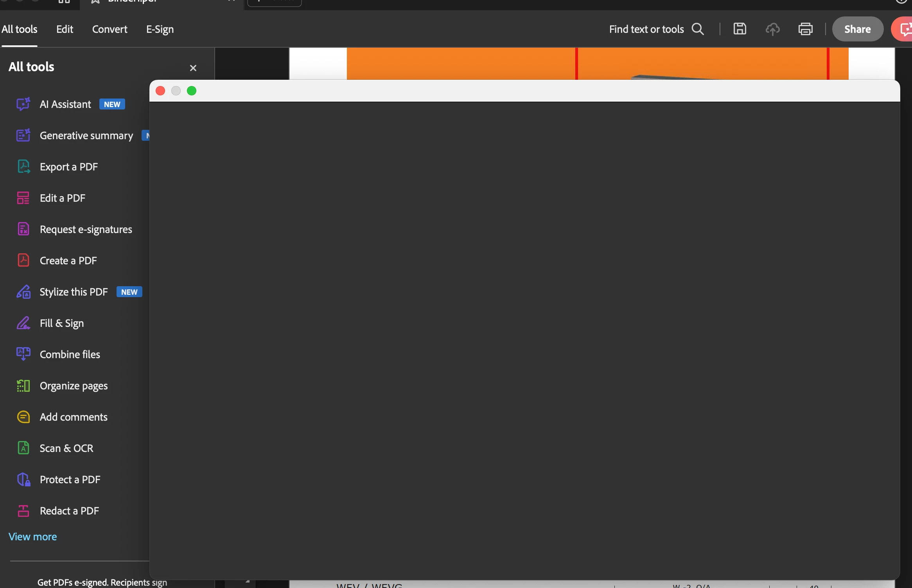The image size is (912, 588).
Task: Click the green zoom button on dialog
Action: click(192, 91)
